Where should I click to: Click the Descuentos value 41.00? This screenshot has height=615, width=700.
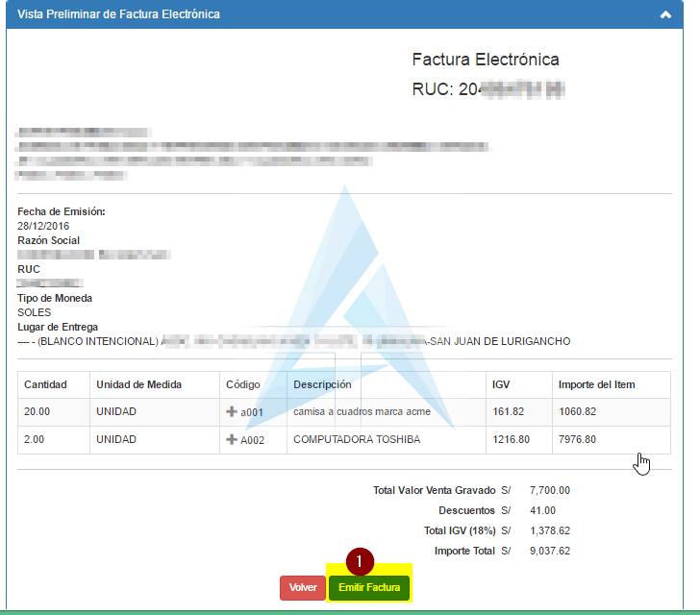542,510
